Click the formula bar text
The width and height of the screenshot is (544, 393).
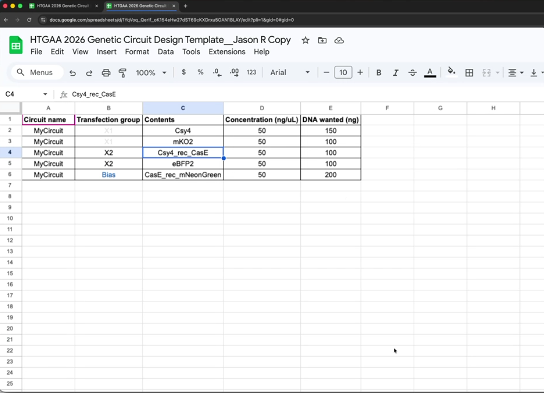coord(94,94)
